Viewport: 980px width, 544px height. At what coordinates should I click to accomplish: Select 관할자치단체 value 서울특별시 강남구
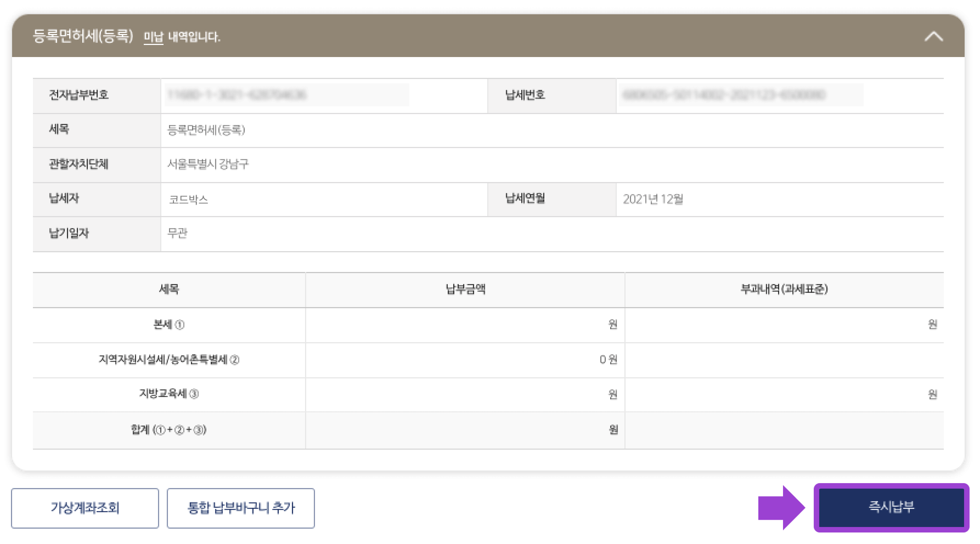pos(323,165)
